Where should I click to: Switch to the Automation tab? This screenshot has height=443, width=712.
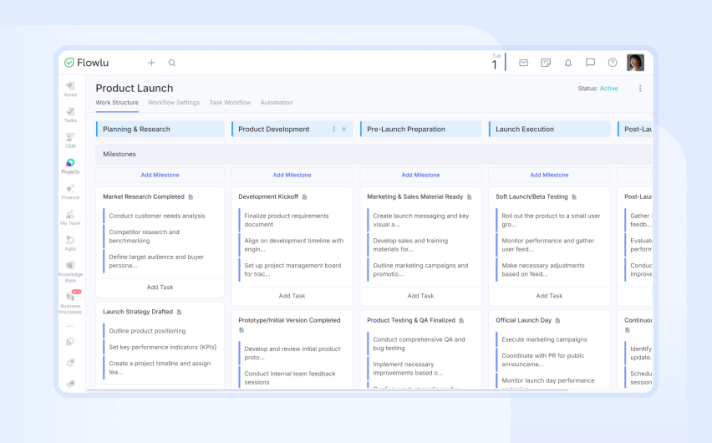click(276, 103)
